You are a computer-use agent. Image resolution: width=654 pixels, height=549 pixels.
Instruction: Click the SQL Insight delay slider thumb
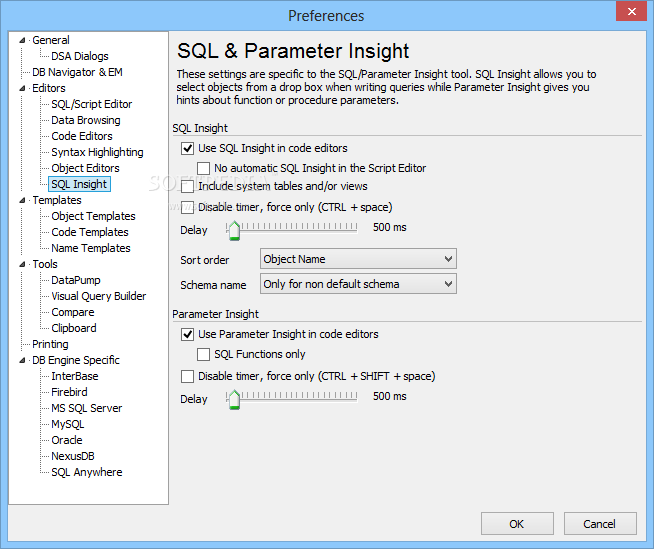tap(234, 231)
